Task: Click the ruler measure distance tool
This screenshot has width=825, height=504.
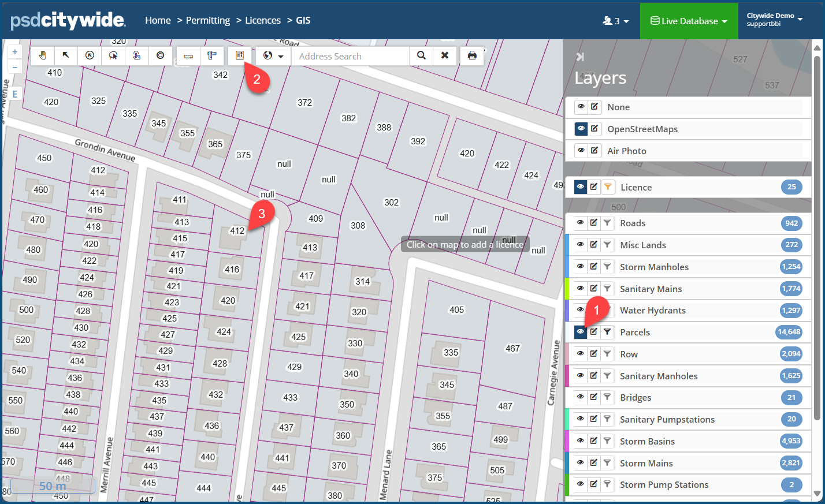Action: [x=188, y=56]
